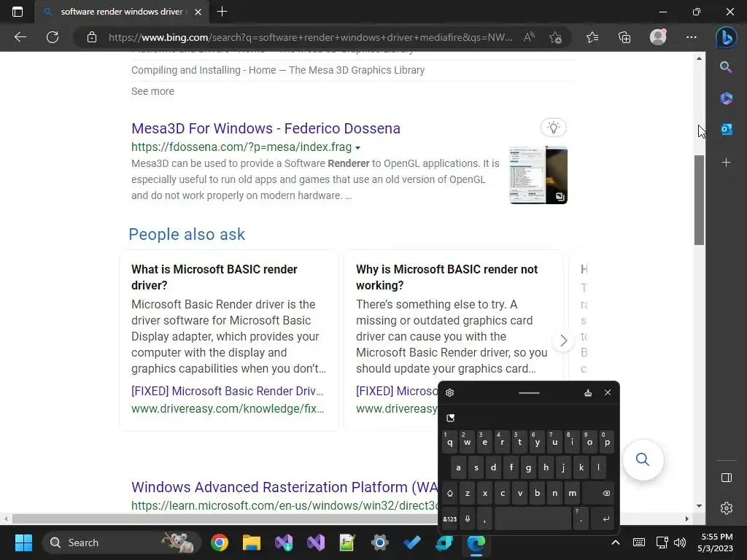747x560 pixels.
Task: Tap the microphone key on touch keyboard
Action: click(x=468, y=518)
